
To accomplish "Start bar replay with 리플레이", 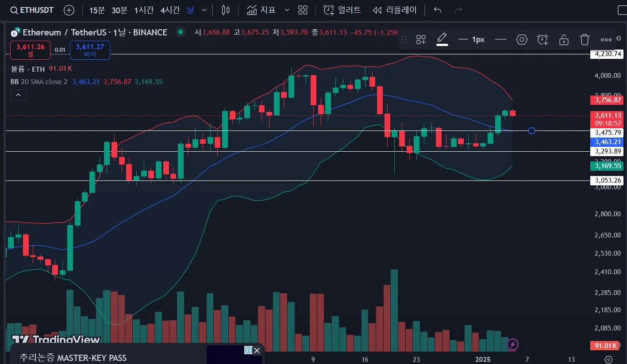I will (x=395, y=10).
